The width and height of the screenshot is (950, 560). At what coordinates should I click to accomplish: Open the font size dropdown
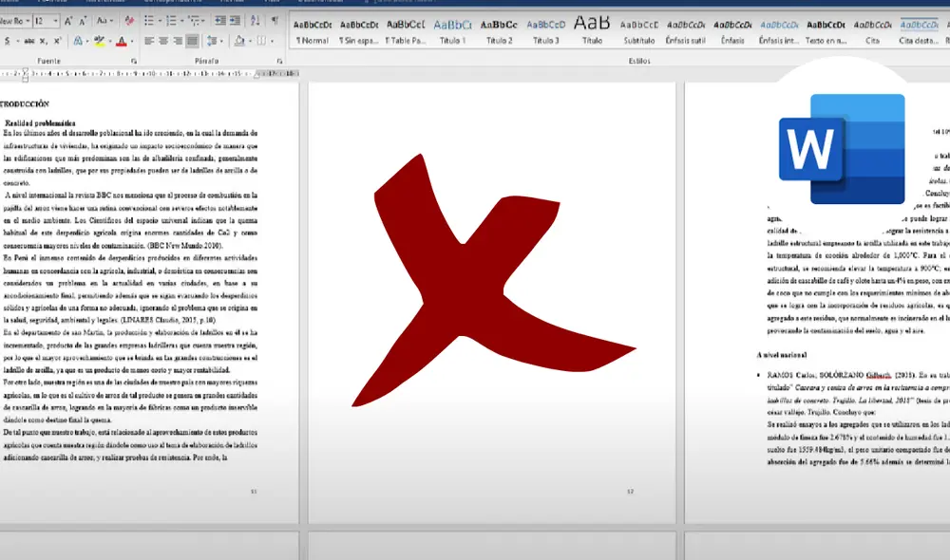[x=55, y=21]
